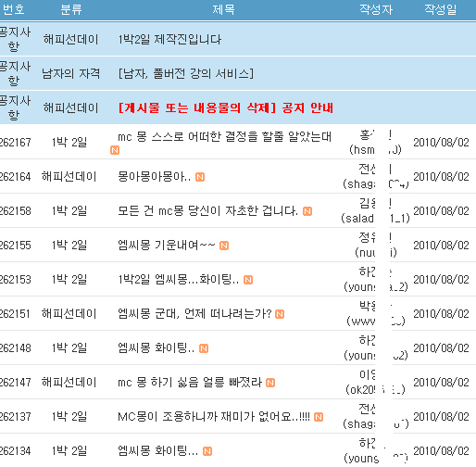Open the red 게시물 또는 내용물의 삭제 notice
Image resolution: width=476 pixels, height=467 pixels.
226,107
